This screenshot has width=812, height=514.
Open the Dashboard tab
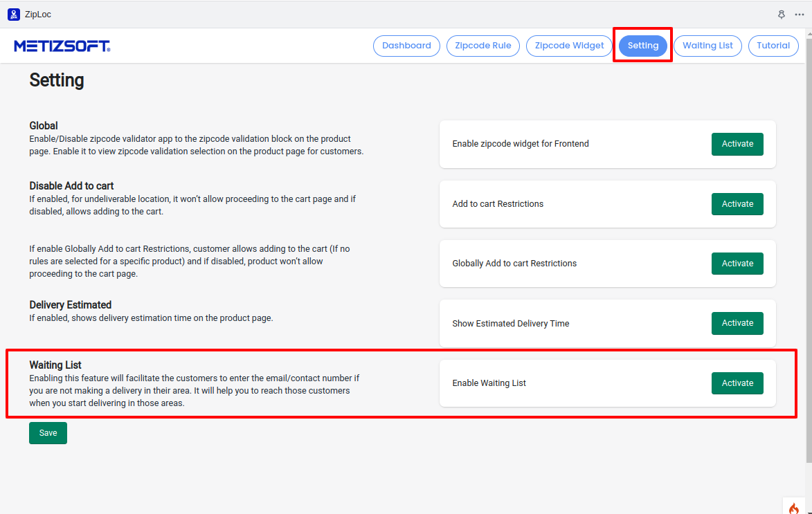[x=406, y=46]
